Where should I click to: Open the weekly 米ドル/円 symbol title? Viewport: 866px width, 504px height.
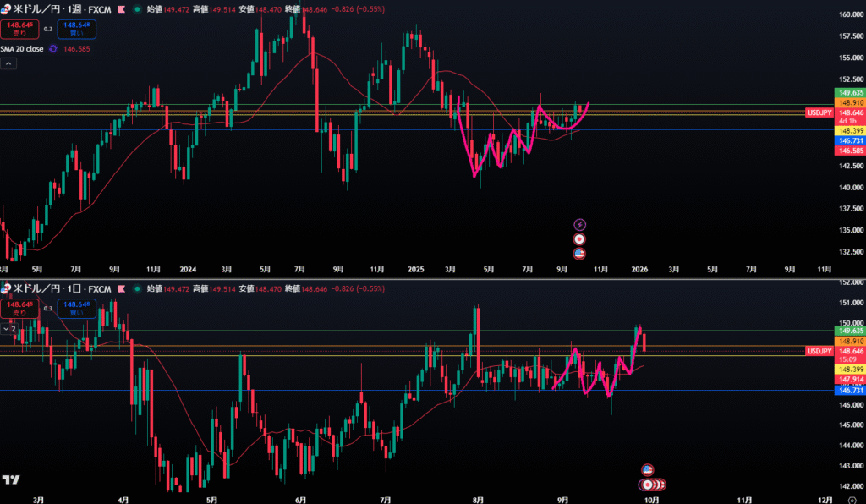coord(58,8)
